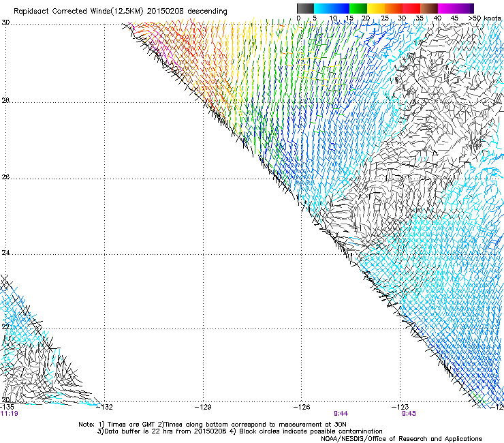Click the latitude axis label "28" below 30

(x=5, y=100)
